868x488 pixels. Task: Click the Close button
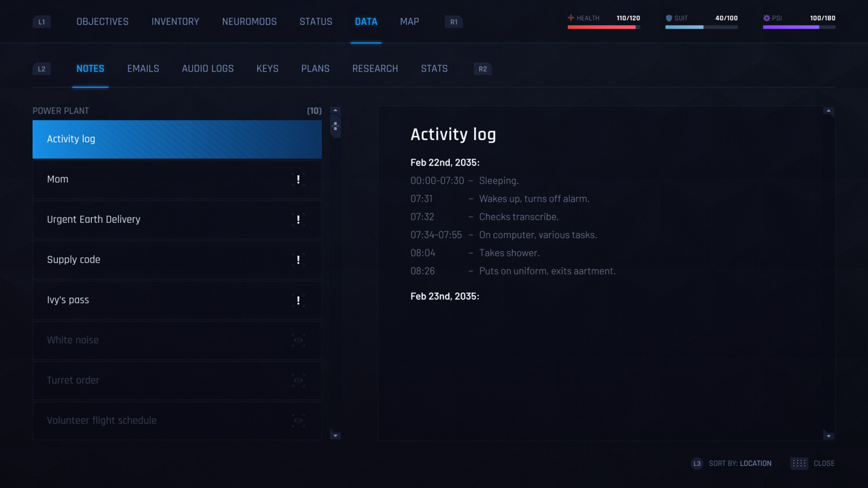pyautogui.click(x=824, y=463)
